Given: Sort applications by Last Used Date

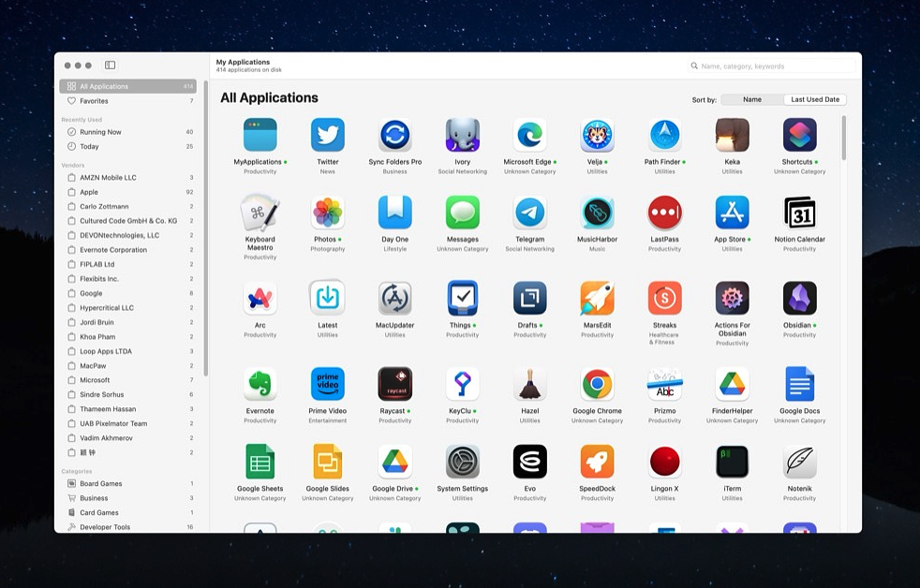Looking at the screenshot, I should pos(815,99).
